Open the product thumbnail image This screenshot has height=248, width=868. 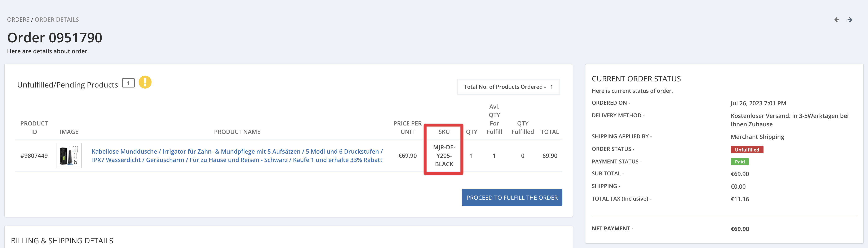point(69,155)
